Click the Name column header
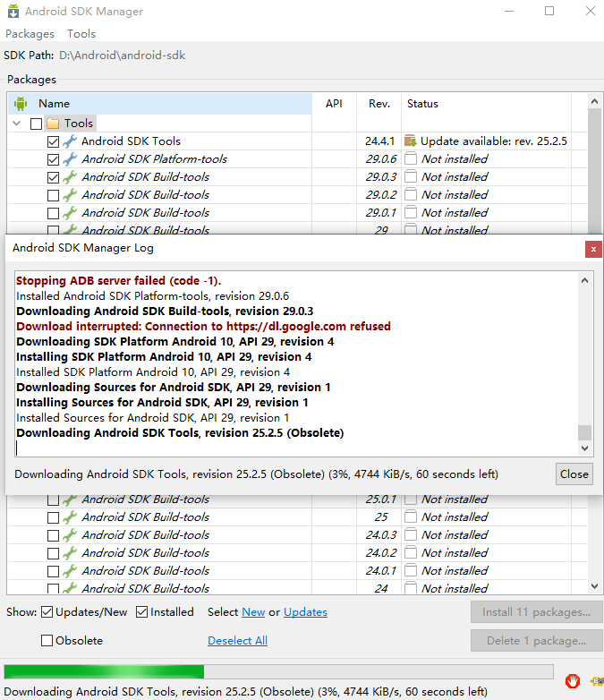The height and width of the screenshot is (700, 604). (x=160, y=104)
